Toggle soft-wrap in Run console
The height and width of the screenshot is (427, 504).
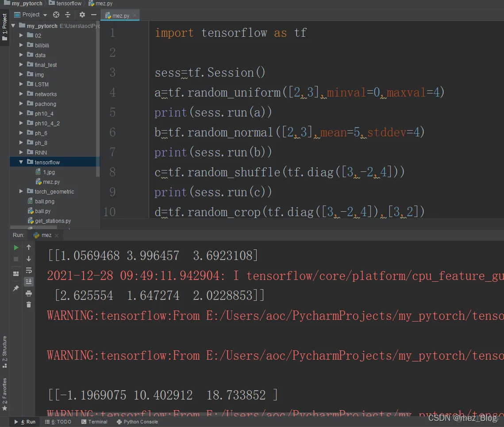point(29,270)
